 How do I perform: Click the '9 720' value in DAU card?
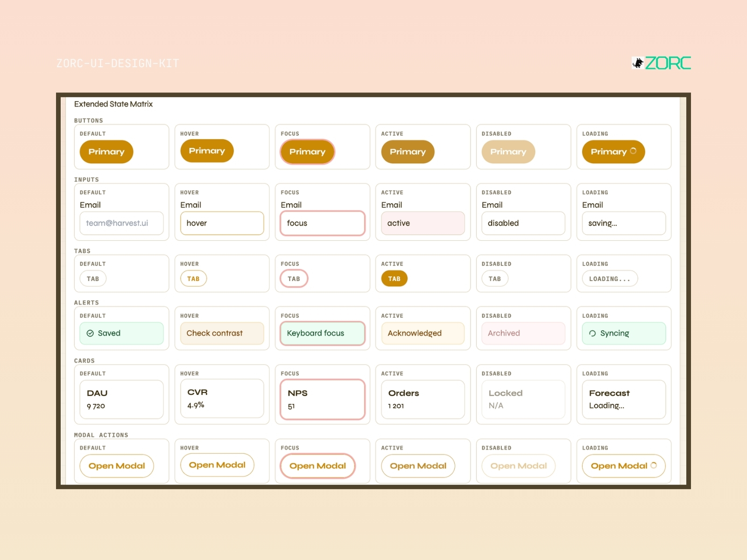(96, 406)
